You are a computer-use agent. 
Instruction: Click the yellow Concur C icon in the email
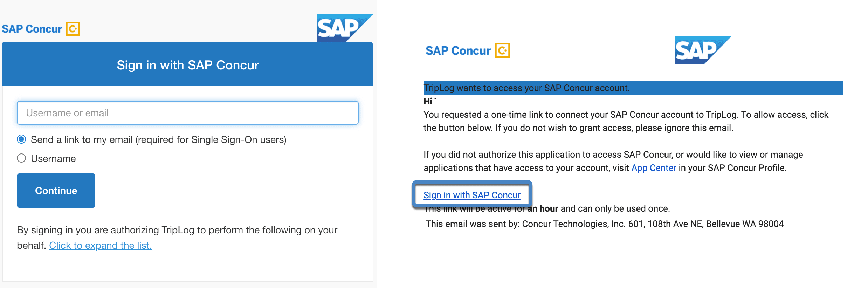502,50
